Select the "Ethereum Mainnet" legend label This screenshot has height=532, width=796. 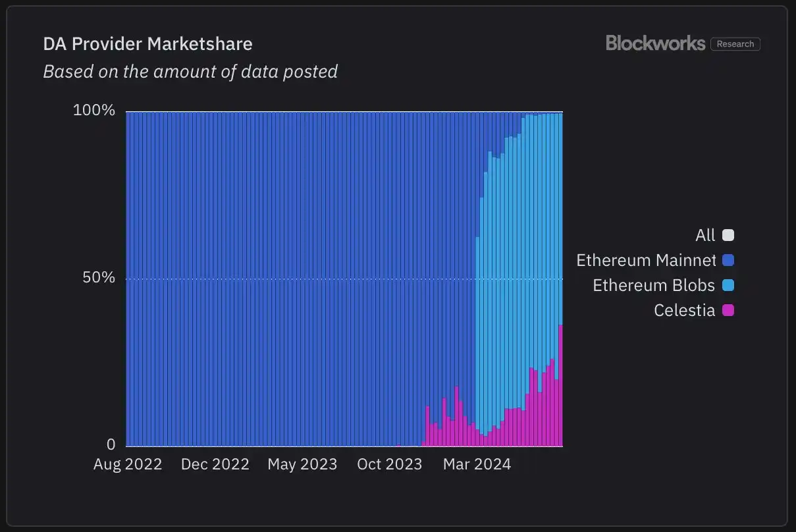coord(645,260)
